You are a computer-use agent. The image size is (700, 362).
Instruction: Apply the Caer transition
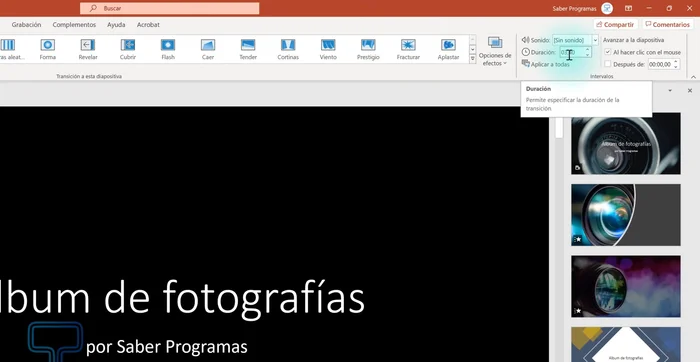click(x=208, y=49)
